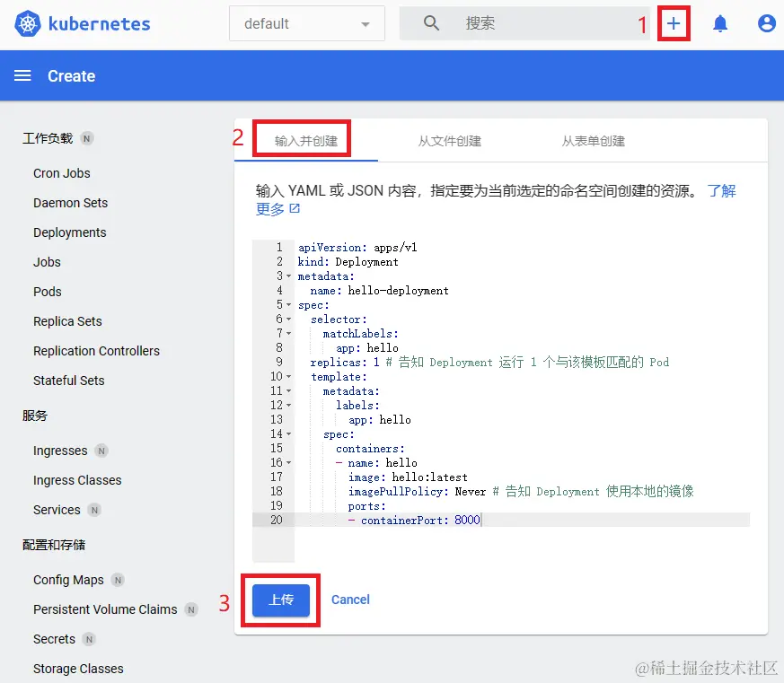The image size is (784, 683).
Task: Click the 服务 section heading
Action: (34, 416)
